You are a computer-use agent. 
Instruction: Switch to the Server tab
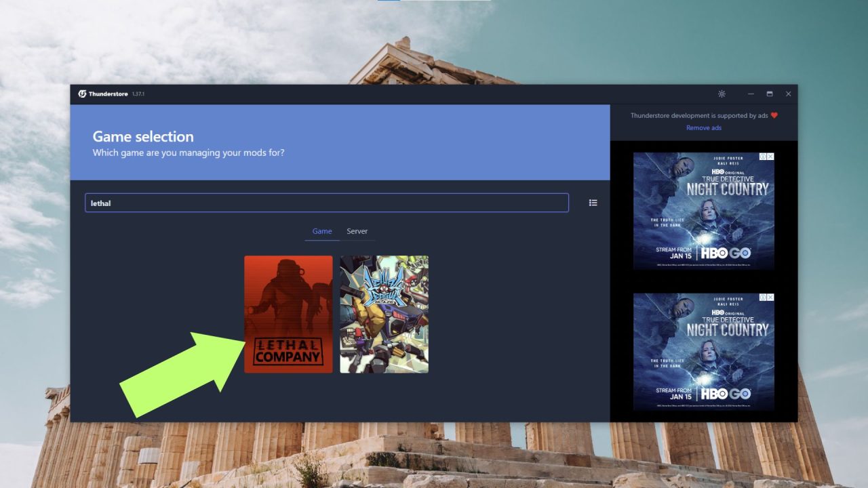(357, 231)
